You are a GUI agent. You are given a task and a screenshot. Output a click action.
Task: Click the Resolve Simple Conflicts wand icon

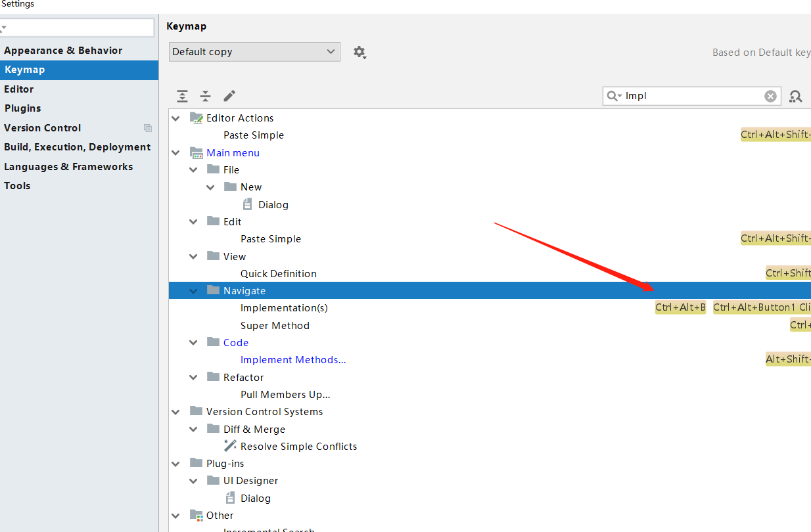pyautogui.click(x=230, y=445)
